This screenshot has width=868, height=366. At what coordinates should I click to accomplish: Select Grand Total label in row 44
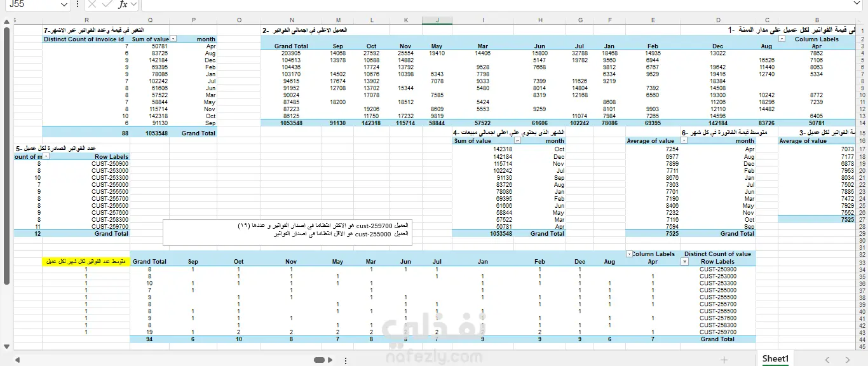[x=717, y=339]
